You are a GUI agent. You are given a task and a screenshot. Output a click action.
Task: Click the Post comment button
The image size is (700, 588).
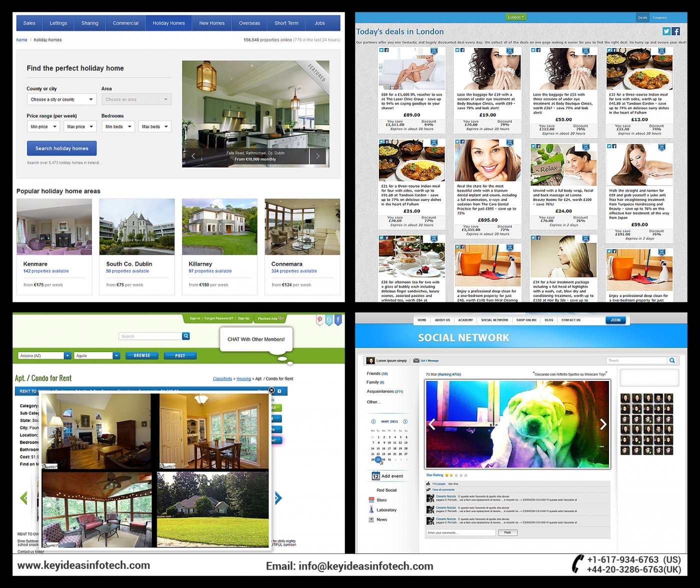(x=507, y=532)
